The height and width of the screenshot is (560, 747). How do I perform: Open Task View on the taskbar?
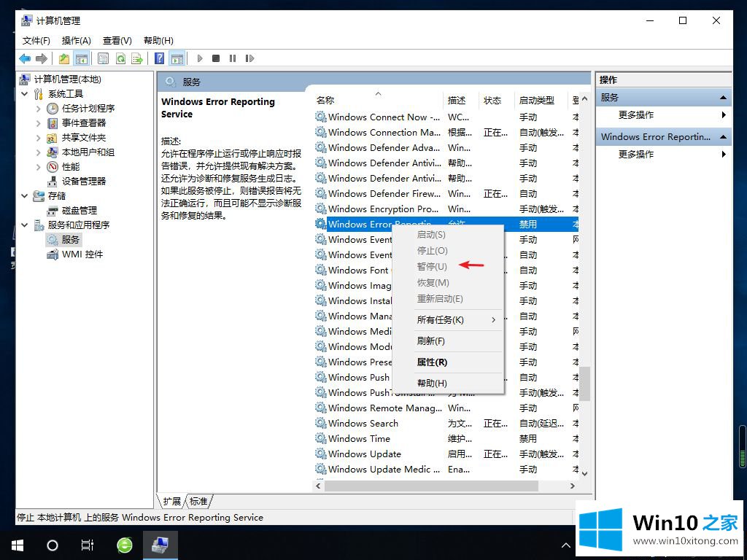pos(88,545)
